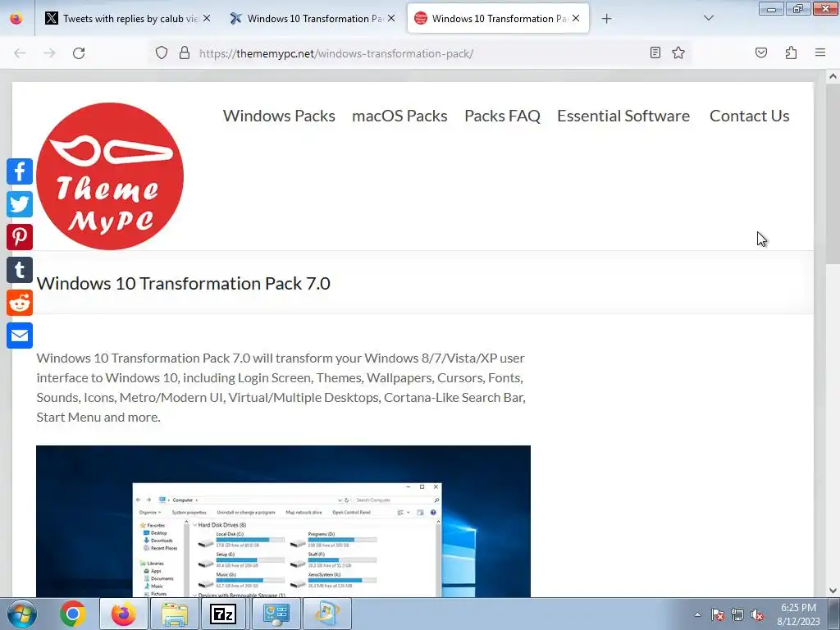
Task: Open Action Center flag icon
Action: pos(718,615)
